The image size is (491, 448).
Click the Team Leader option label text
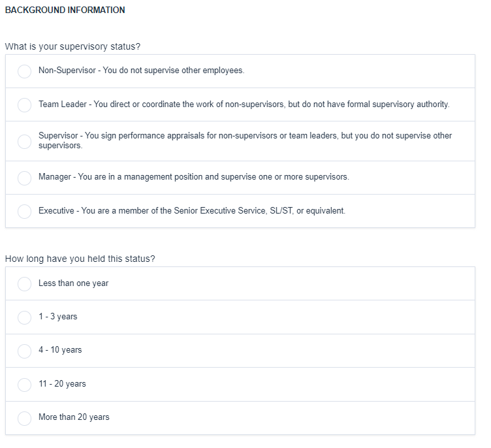(244, 104)
